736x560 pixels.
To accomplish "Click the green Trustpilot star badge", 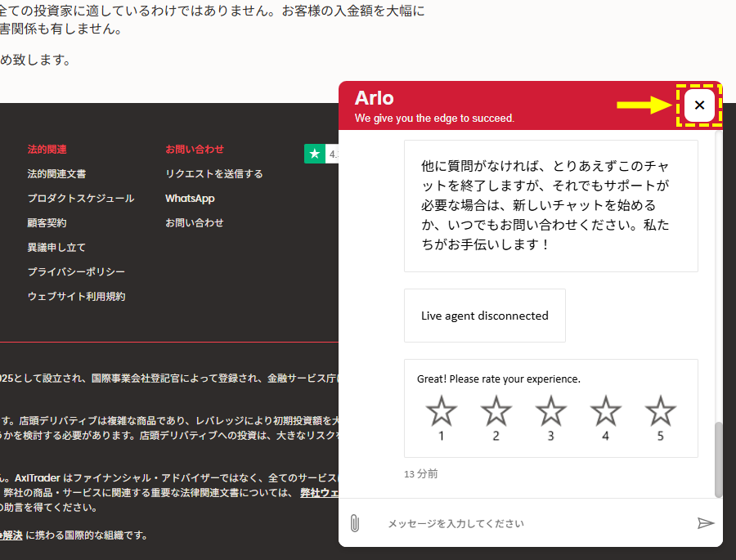I will click(x=315, y=154).
